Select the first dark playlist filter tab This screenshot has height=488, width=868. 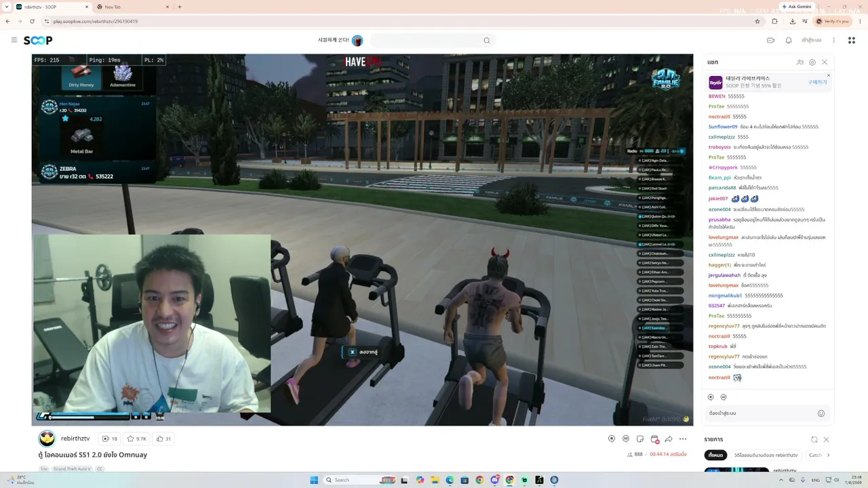click(715, 455)
